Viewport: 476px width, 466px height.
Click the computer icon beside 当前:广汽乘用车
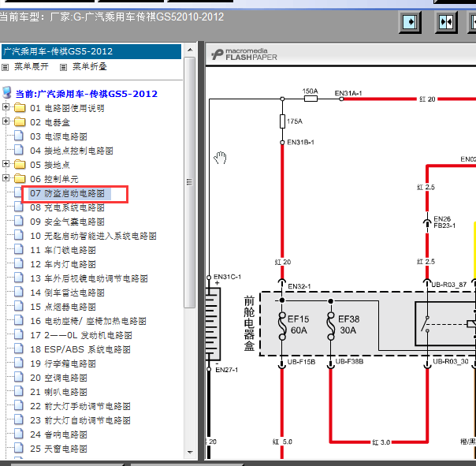(6, 92)
